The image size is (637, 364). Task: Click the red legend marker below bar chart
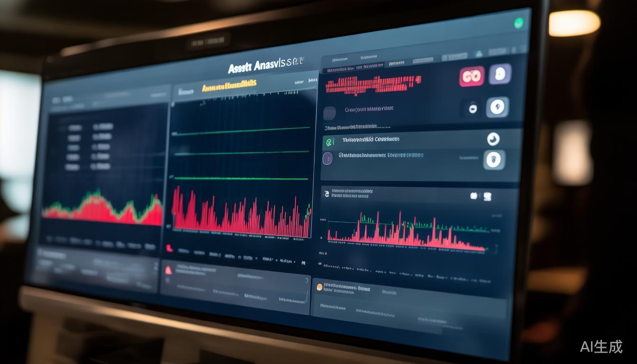pos(169,248)
